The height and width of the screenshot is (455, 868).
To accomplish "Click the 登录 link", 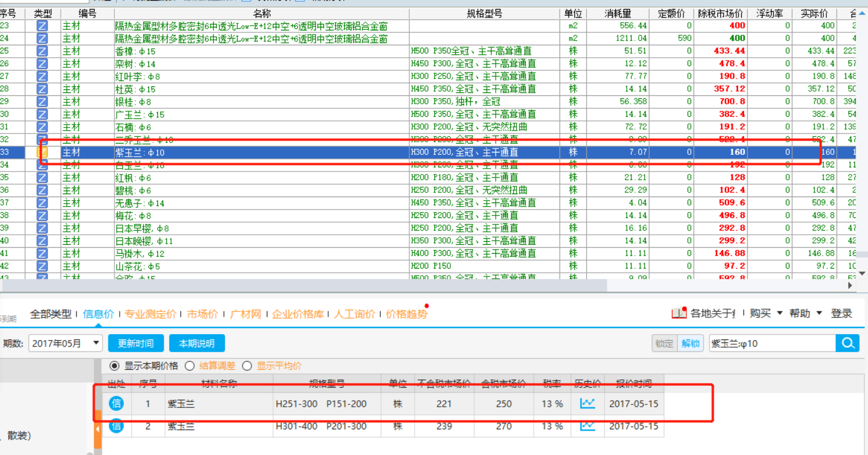I will 842,313.
